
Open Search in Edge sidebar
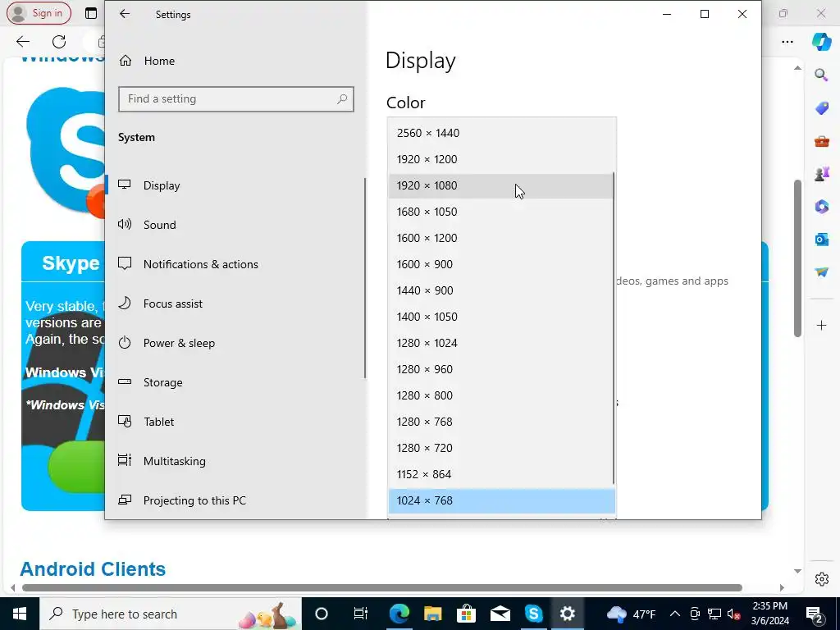[821, 75]
